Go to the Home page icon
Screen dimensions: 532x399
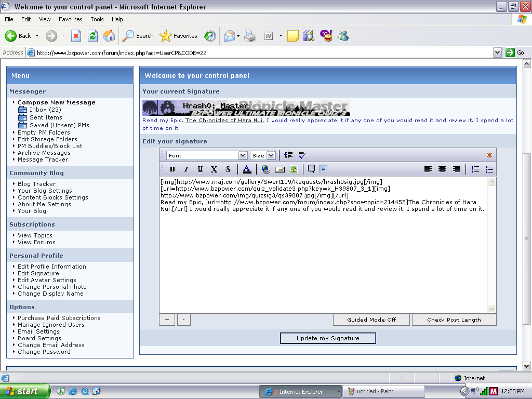pos(109,36)
